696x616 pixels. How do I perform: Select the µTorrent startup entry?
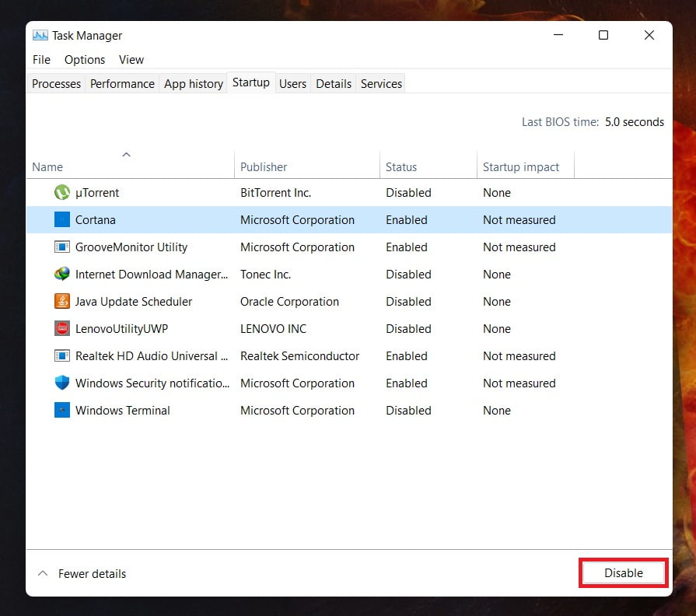96,193
